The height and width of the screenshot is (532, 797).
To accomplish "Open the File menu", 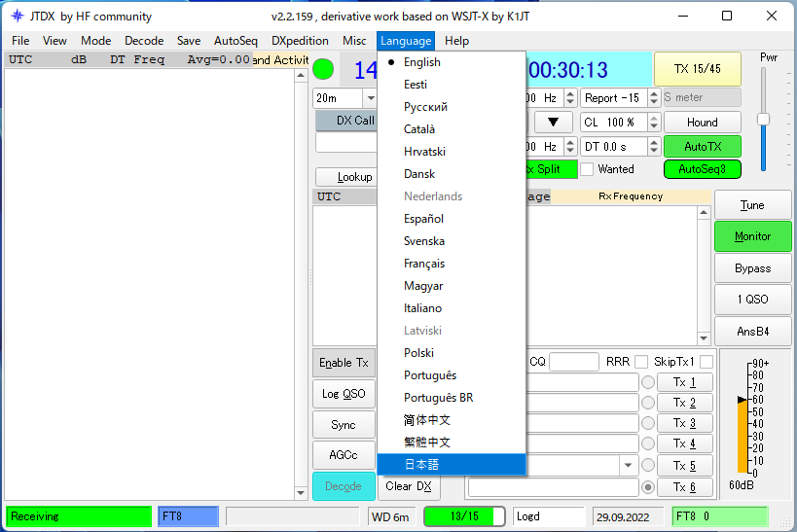I will (20, 41).
